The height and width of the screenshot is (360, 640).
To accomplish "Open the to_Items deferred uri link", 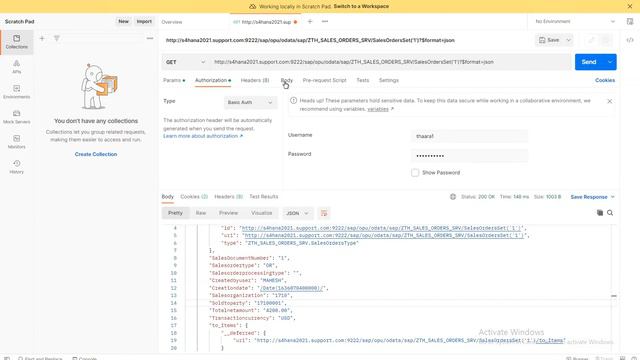I will point(409,340).
